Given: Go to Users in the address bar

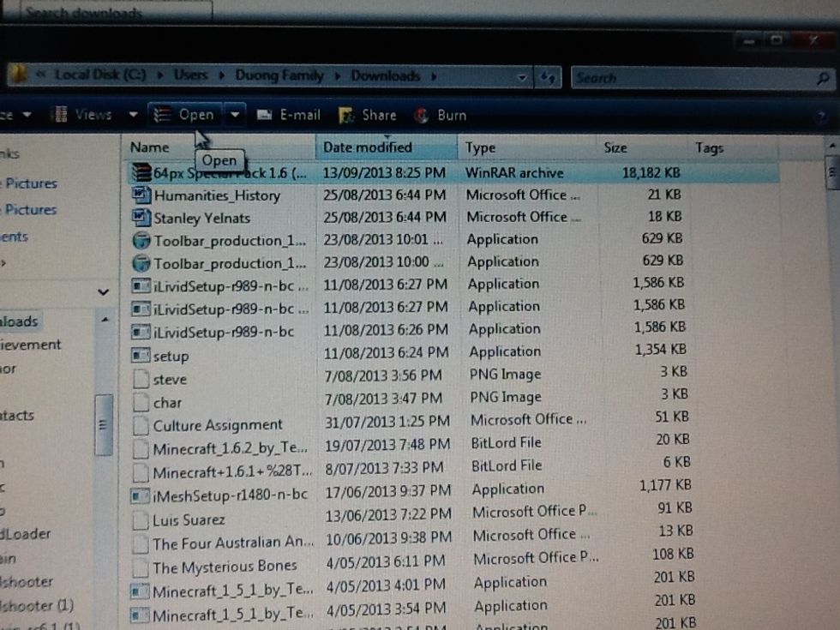Looking at the screenshot, I should (x=190, y=75).
